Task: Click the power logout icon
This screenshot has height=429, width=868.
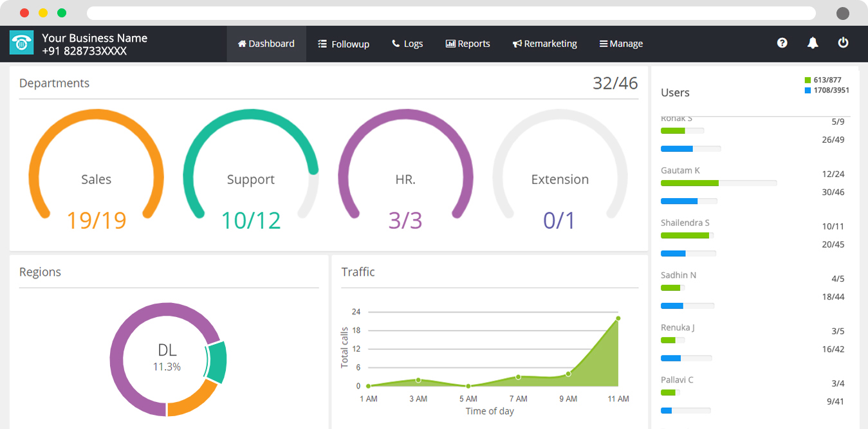Action: tap(843, 43)
